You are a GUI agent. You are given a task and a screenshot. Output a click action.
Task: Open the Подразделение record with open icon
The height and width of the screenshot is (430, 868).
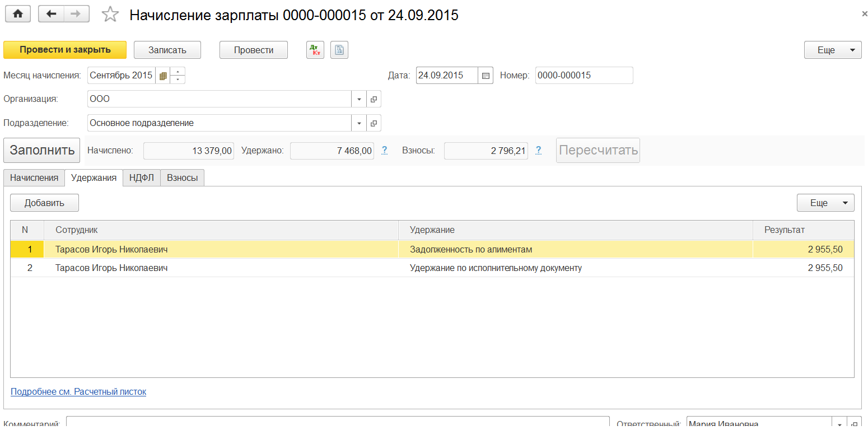(x=374, y=123)
